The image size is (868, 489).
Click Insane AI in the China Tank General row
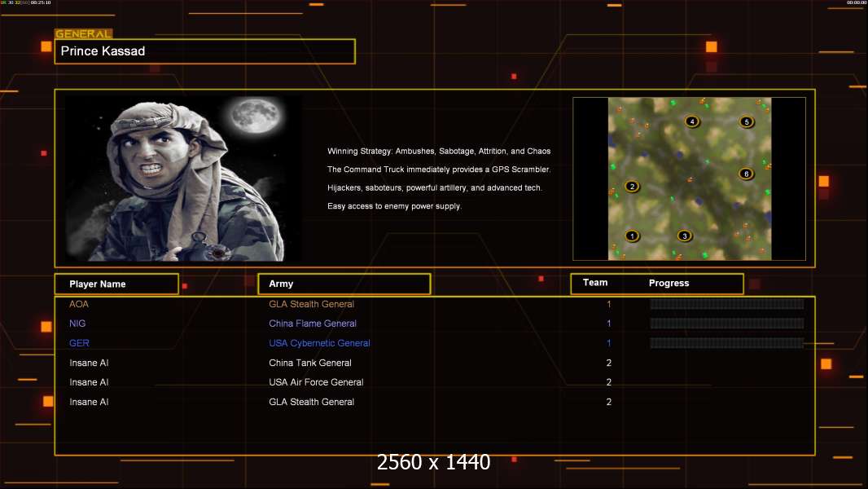tap(89, 363)
